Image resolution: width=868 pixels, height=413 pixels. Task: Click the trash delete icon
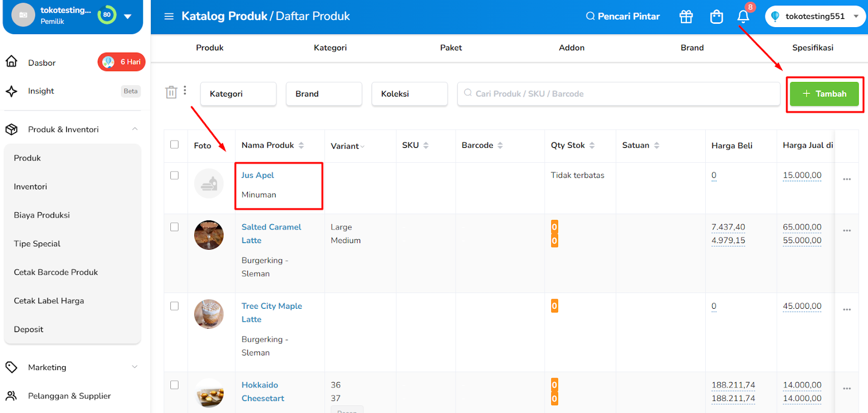(x=171, y=92)
